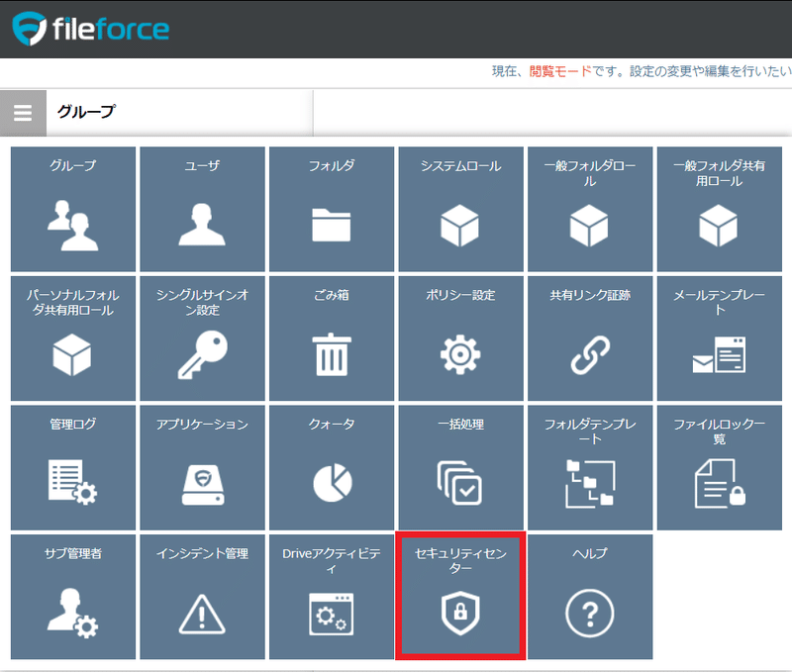Click the Fileforce logo in the header

[89, 30]
